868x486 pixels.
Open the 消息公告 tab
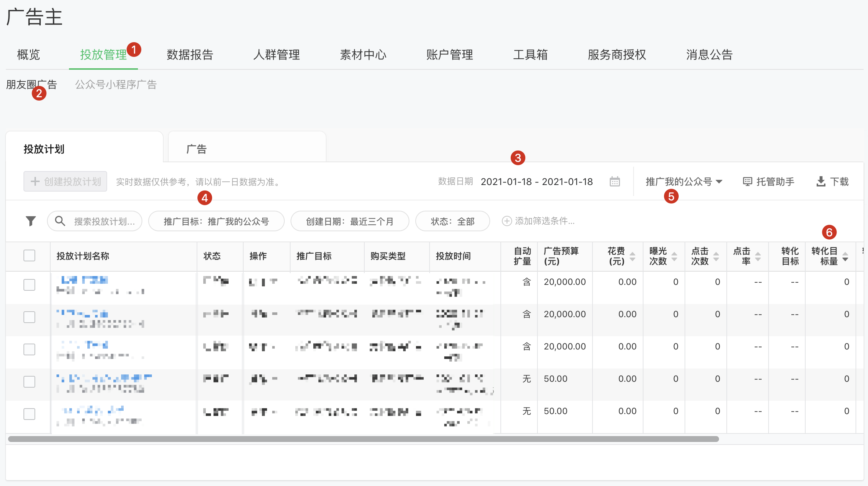[x=710, y=55]
